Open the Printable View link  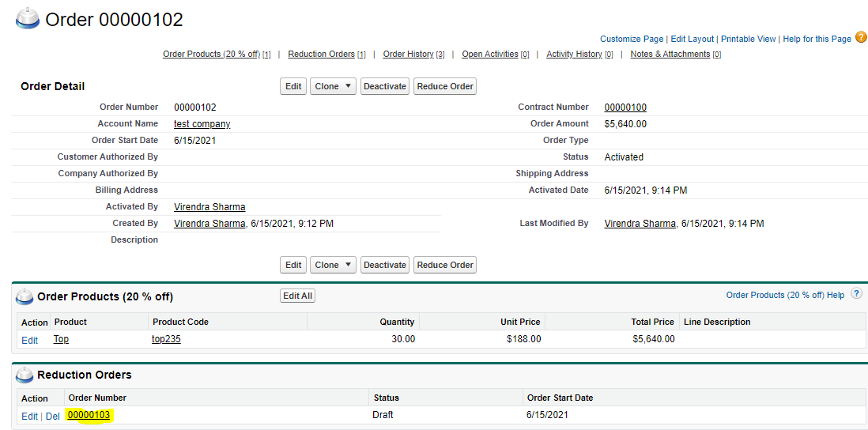click(748, 39)
